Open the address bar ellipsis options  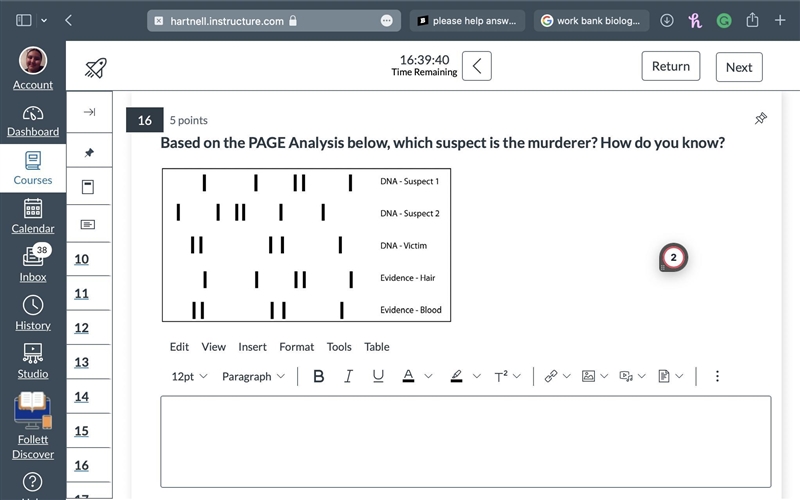click(387, 21)
